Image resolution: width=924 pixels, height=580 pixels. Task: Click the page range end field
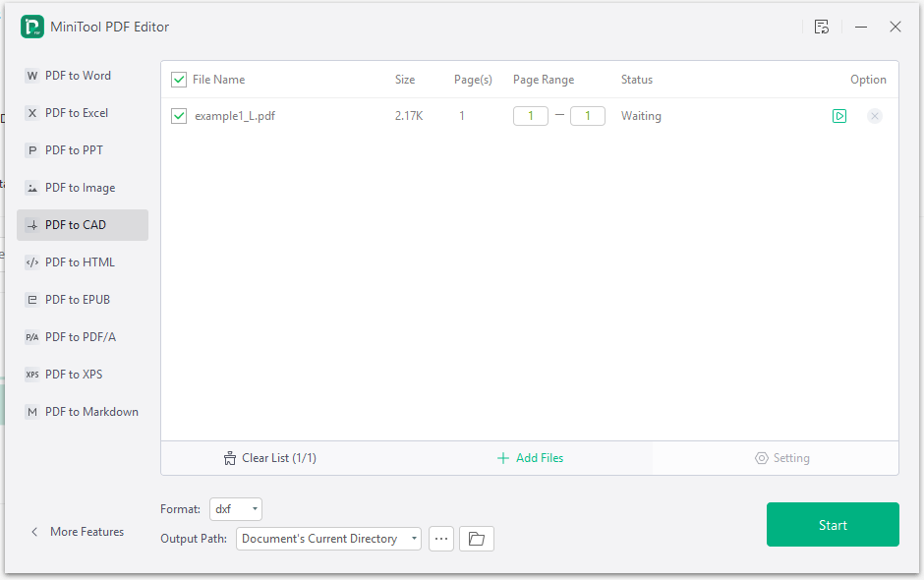[588, 116]
